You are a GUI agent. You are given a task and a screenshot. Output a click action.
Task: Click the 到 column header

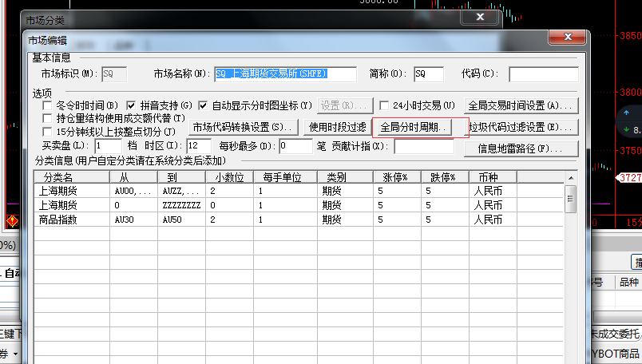181,177
